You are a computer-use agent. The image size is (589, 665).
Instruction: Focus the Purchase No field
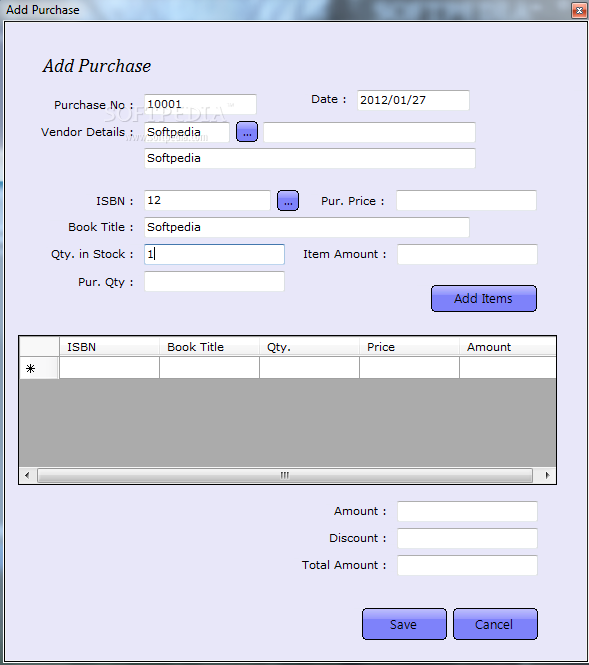[200, 104]
